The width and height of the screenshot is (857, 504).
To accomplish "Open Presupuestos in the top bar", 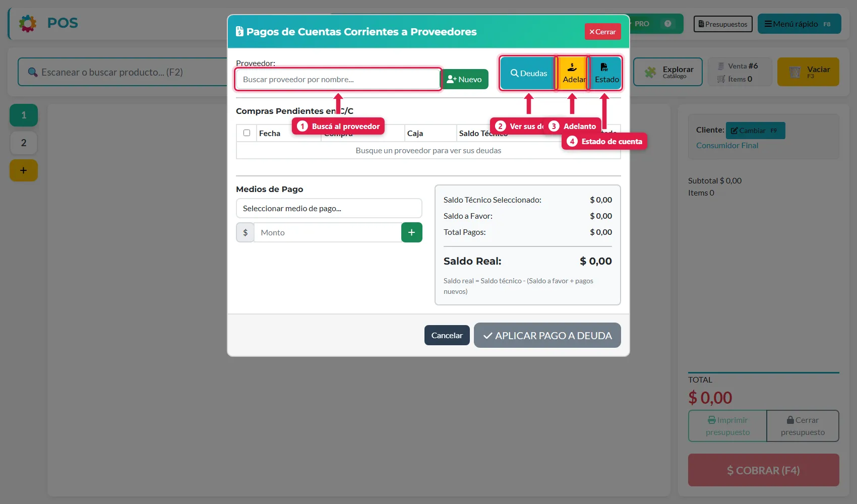I will pos(723,24).
